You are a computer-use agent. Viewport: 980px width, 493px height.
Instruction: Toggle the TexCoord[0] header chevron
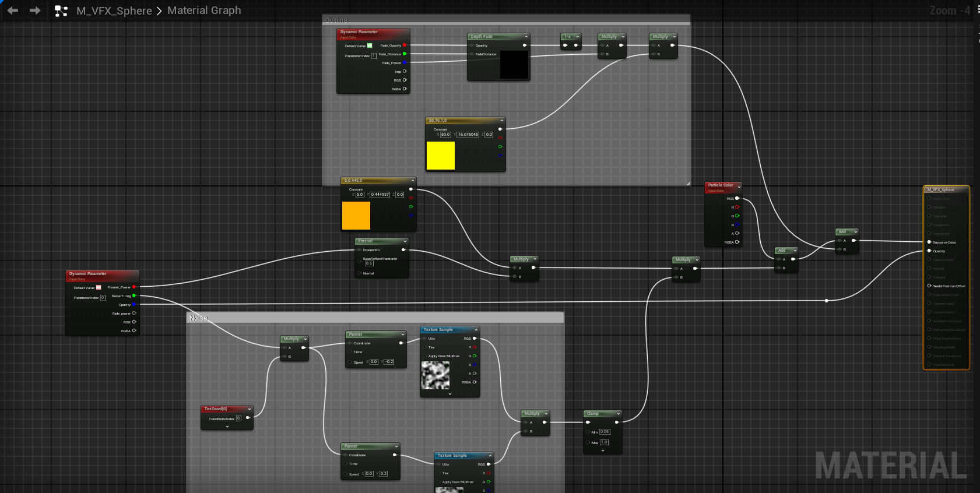point(250,409)
